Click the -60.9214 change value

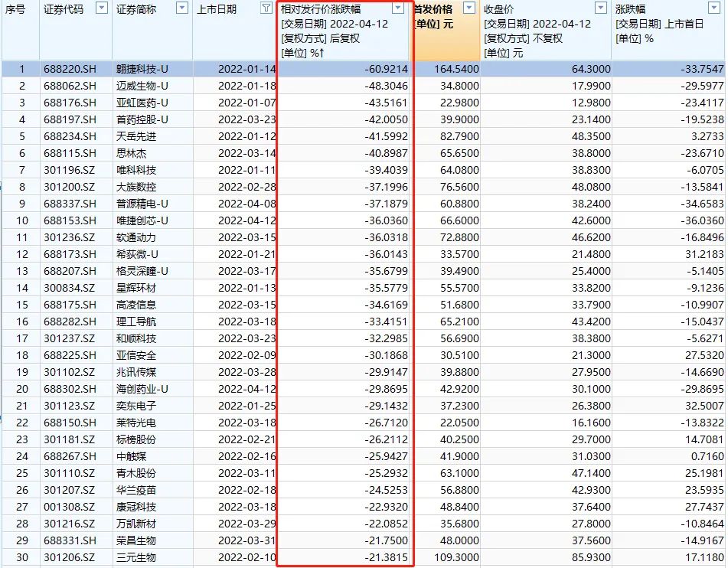pos(387,69)
